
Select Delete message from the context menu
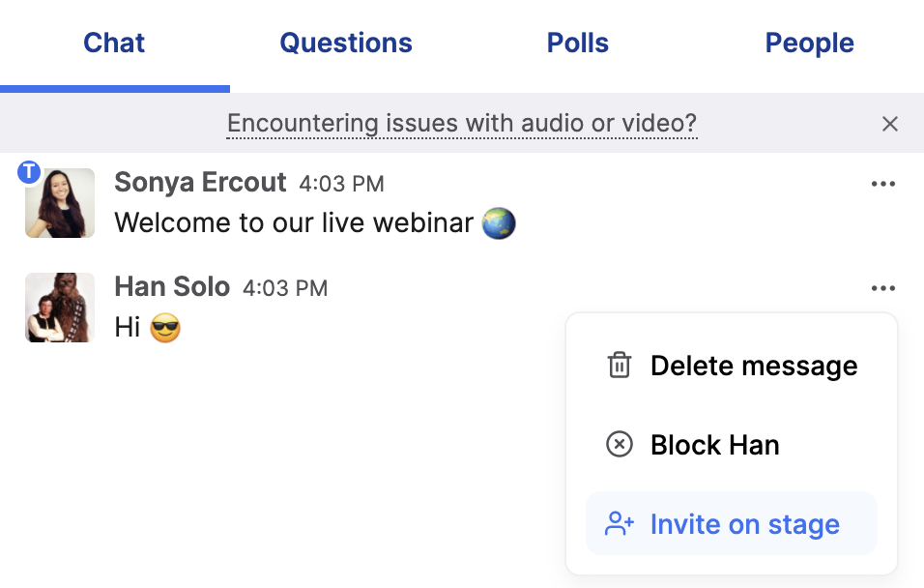(754, 366)
